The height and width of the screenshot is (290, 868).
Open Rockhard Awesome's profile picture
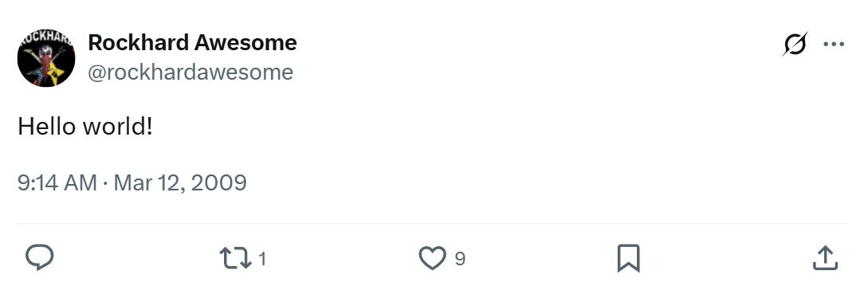(x=46, y=57)
